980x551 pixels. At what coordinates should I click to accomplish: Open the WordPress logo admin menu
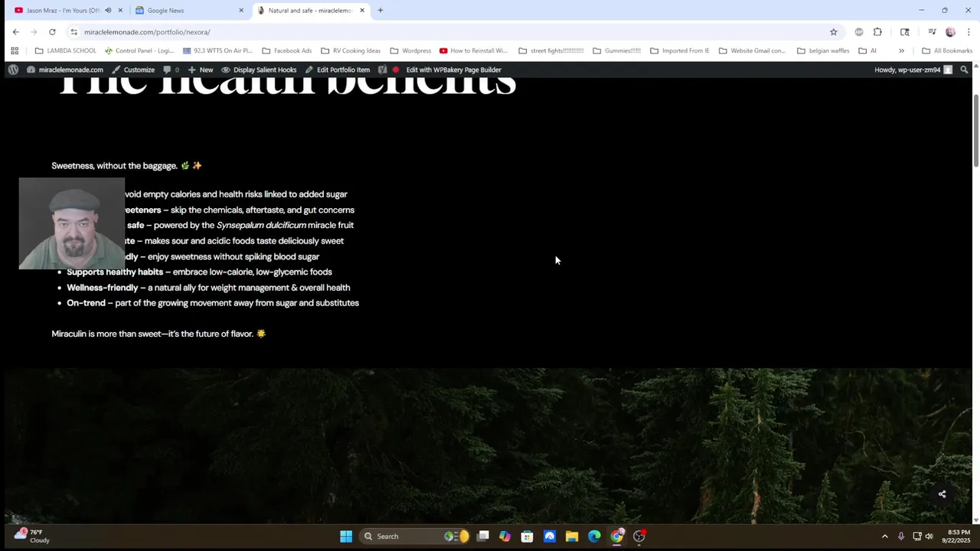coord(13,70)
